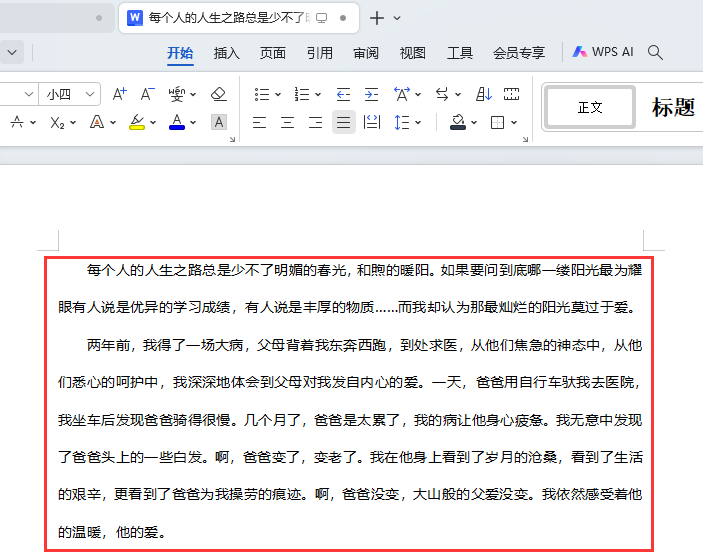Expand the phonetic guide dropdown arrow
Viewport: 703px width, 559px height.
click(x=193, y=95)
